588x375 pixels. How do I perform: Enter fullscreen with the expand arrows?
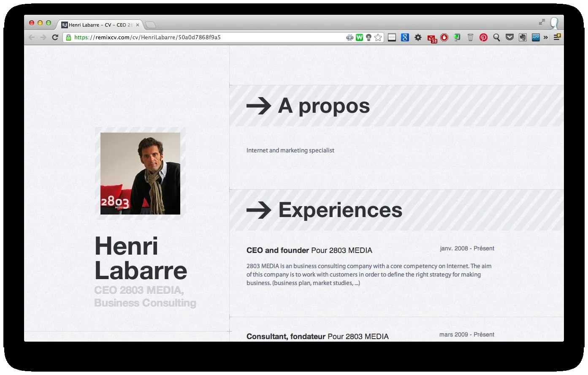click(x=542, y=22)
